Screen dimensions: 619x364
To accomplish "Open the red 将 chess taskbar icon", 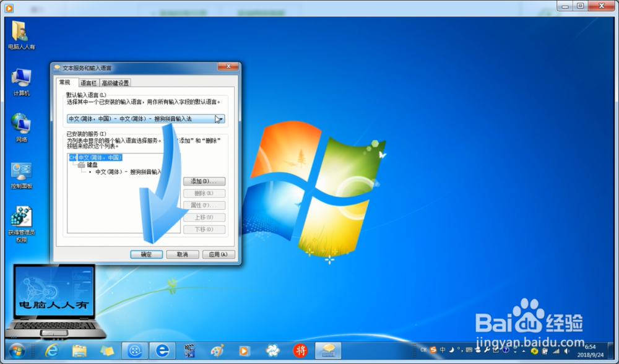I will click(300, 350).
